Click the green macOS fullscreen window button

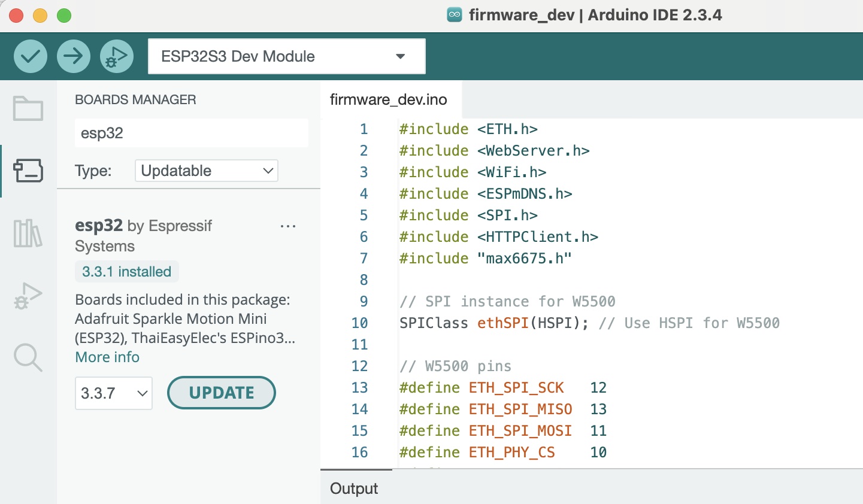point(64,16)
